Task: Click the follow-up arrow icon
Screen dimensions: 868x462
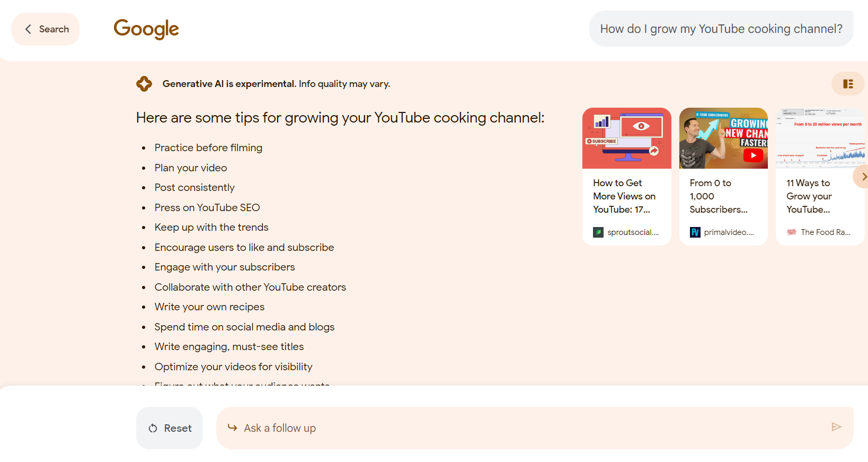Action: (x=232, y=428)
